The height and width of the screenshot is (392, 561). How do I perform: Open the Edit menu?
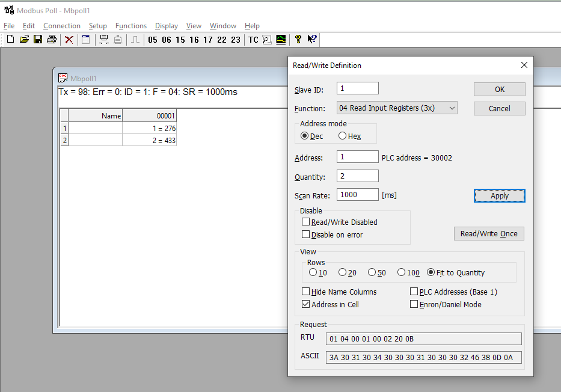[29, 26]
